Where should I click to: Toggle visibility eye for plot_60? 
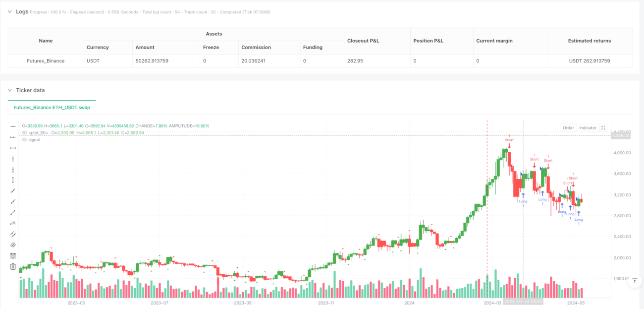pyautogui.click(x=25, y=133)
